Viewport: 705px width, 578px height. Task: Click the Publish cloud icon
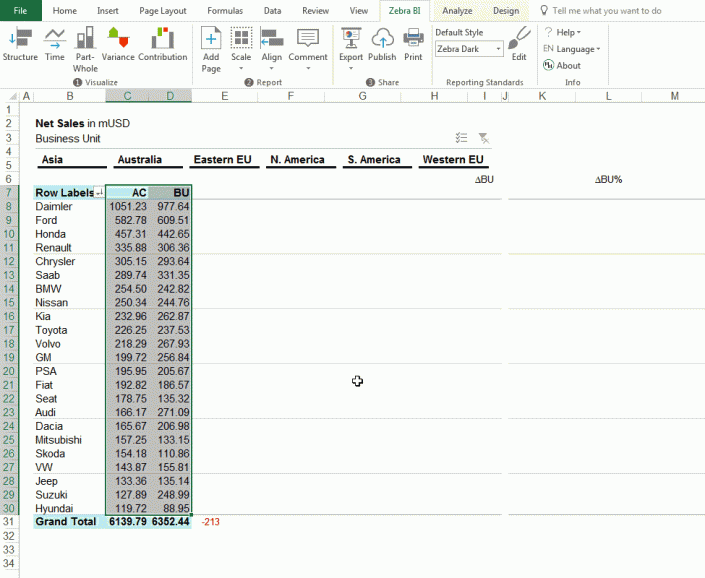(x=382, y=40)
